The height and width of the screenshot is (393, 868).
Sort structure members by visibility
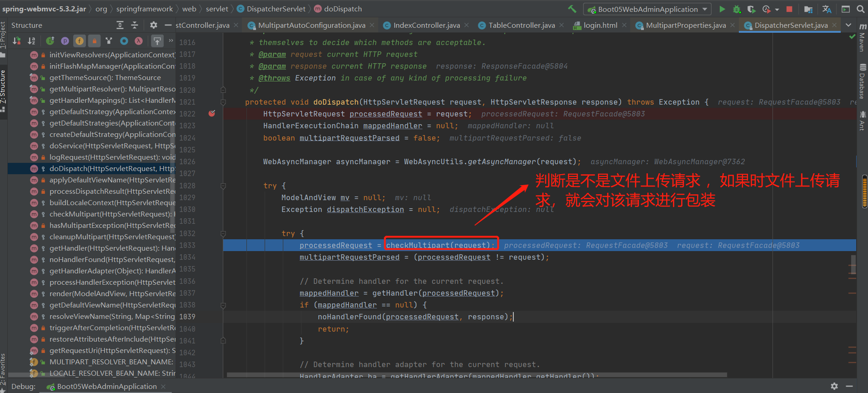tap(17, 41)
